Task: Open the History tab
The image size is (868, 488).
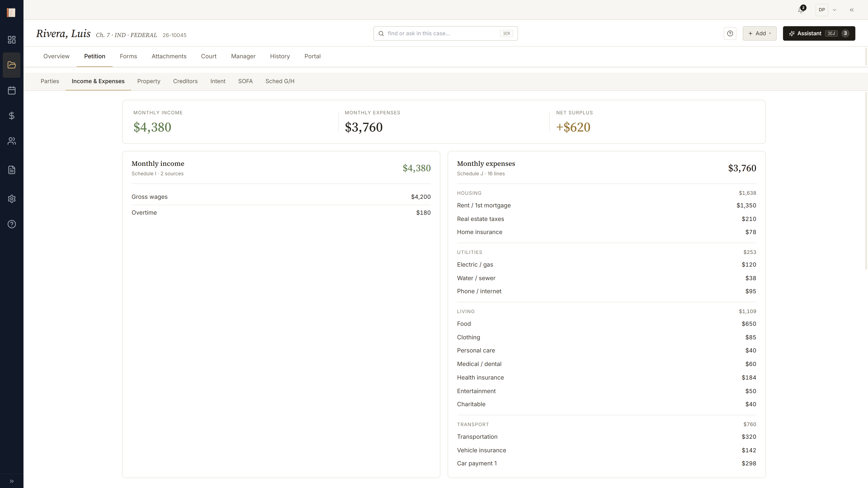Action: (x=280, y=56)
